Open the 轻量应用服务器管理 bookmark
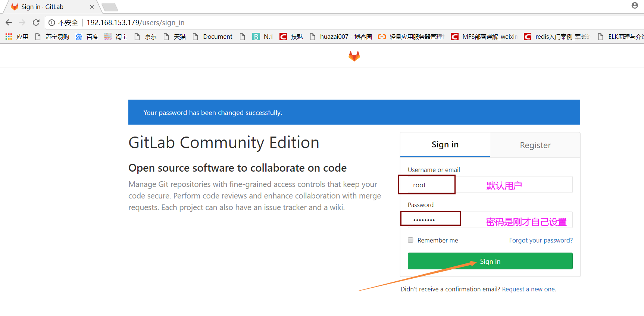The height and width of the screenshot is (316, 644). click(x=411, y=37)
